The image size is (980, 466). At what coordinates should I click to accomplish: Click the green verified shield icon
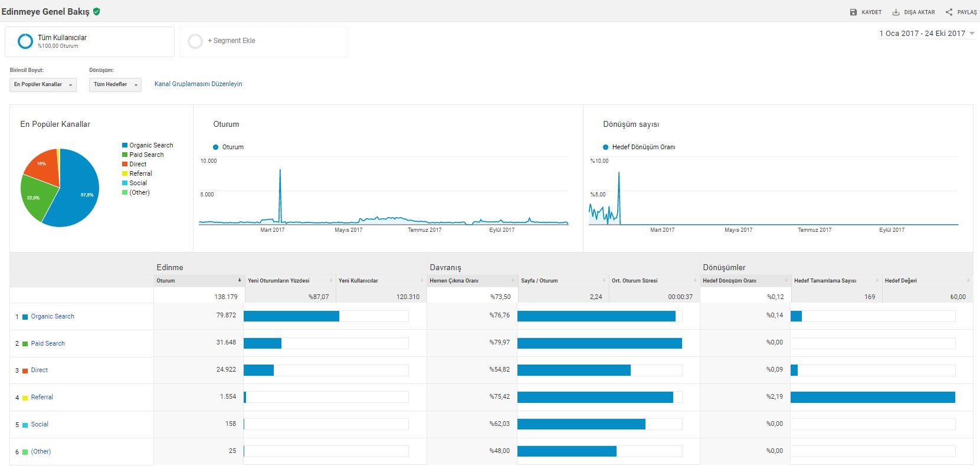(x=97, y=11)
